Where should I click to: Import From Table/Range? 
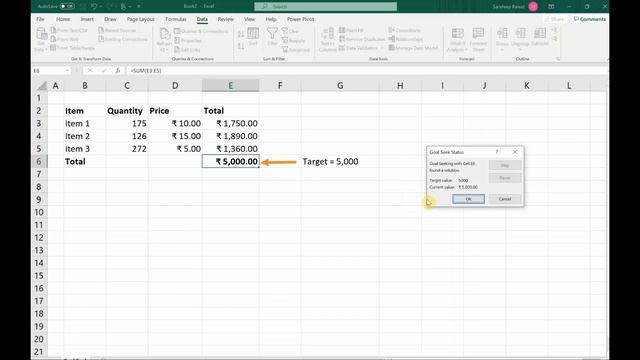[72, 48]
